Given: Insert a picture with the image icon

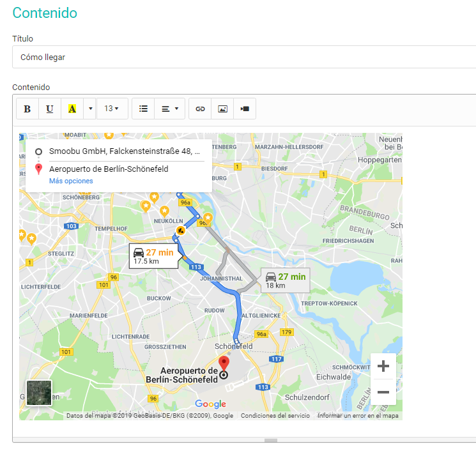Looking at the screenshot, I should [222, 109].
